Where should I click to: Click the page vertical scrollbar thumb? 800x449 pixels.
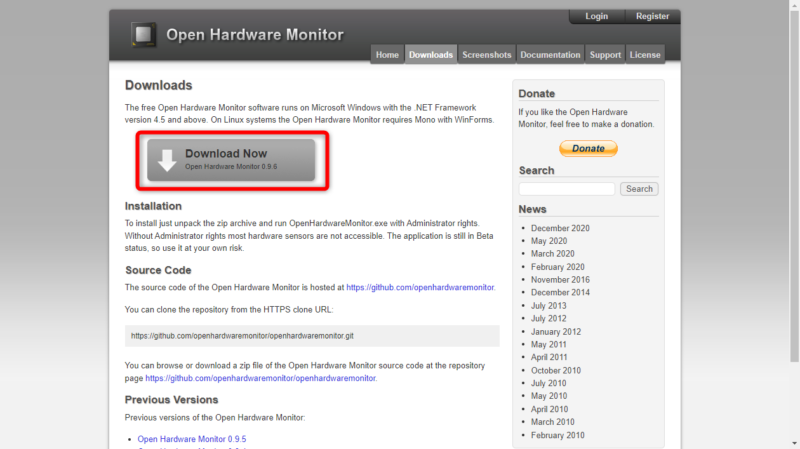coord(794,185)
